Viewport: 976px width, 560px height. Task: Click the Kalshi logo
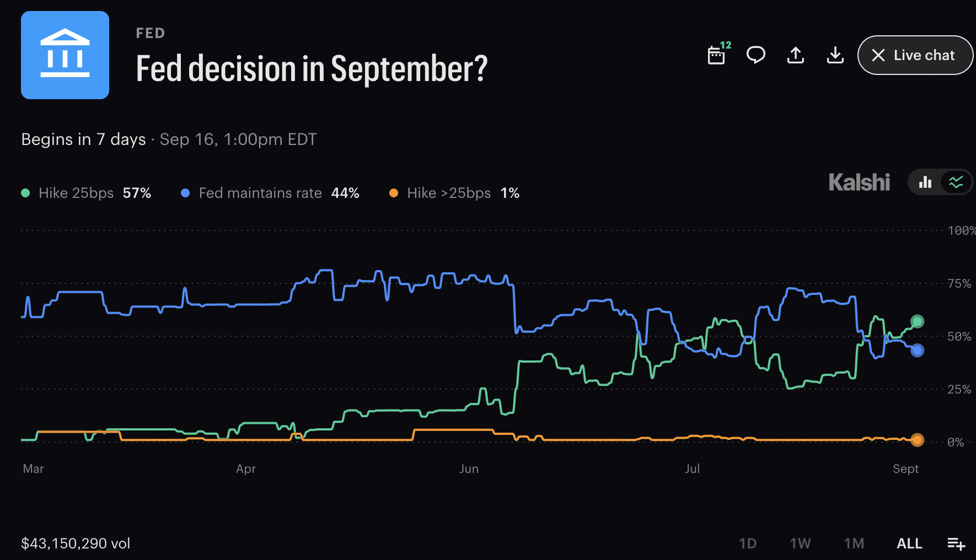[859, 182]
